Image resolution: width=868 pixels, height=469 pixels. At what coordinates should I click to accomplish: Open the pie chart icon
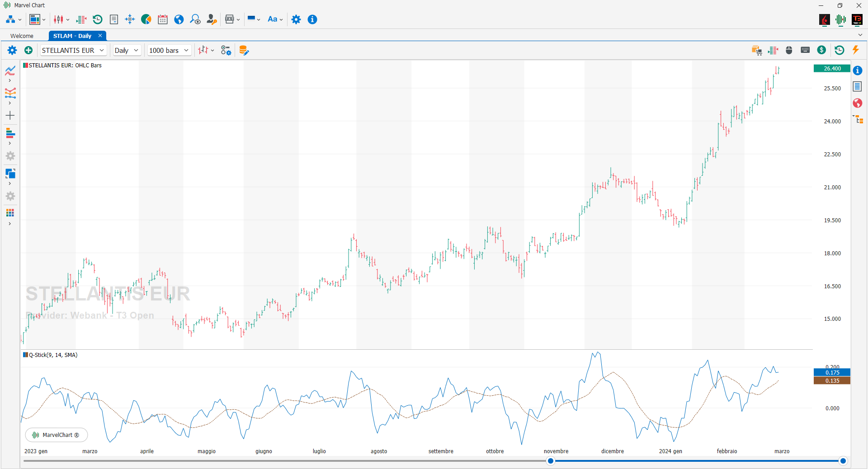[x=146, y=19]
